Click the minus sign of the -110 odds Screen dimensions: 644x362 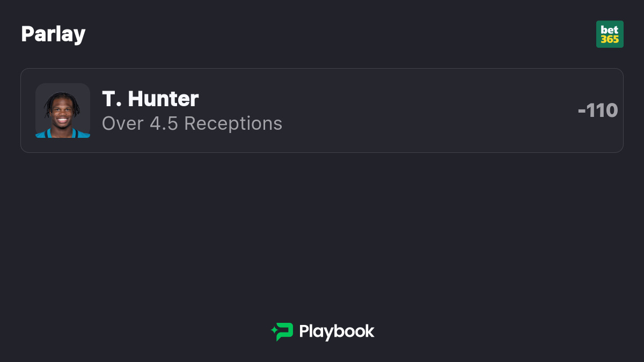[x=581, y=112]
